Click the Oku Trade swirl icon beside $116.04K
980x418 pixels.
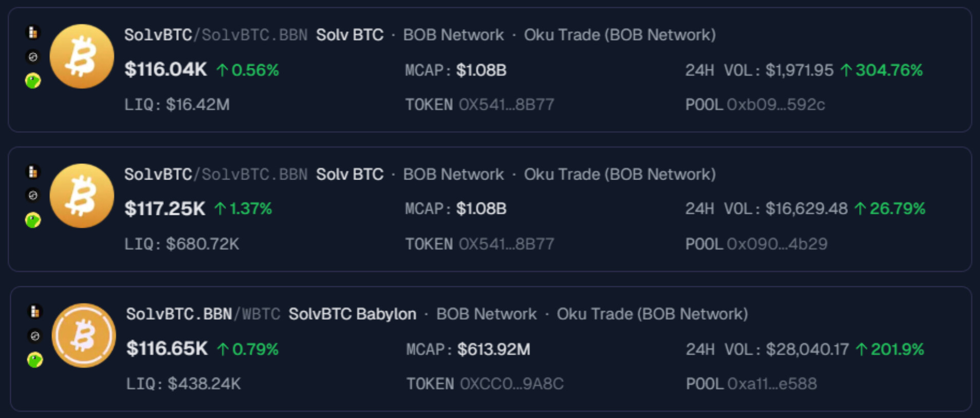33,57
